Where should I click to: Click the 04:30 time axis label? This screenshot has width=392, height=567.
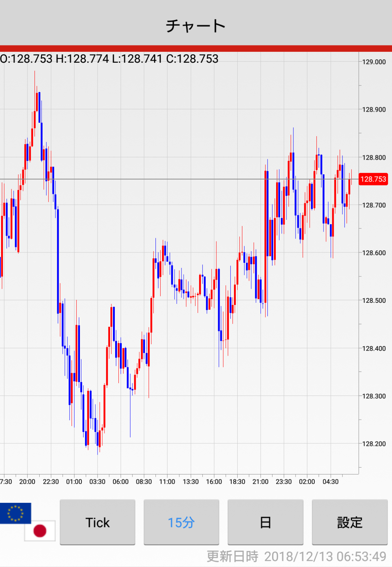(330, 481)
